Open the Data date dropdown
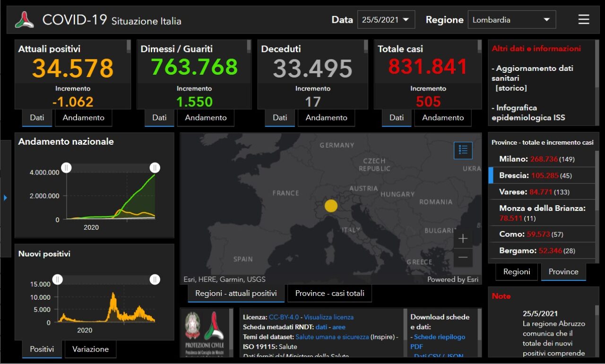The height and width of the screenshot is (364, 605). (x=386, y=20)
